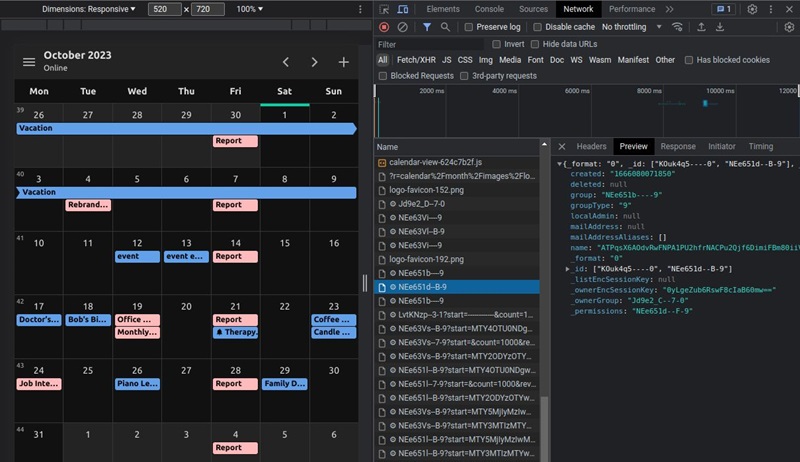800x462 pixels.
Task: Open the 100% zoom dropdown
Action: 249,9
